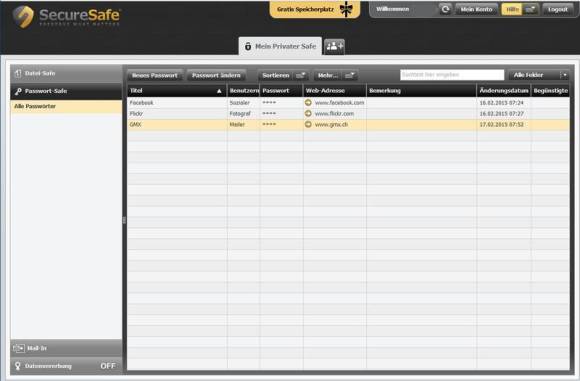580x381 pixels.
Task: Click the Mehr... button
Action: click(x=328, y=75)
